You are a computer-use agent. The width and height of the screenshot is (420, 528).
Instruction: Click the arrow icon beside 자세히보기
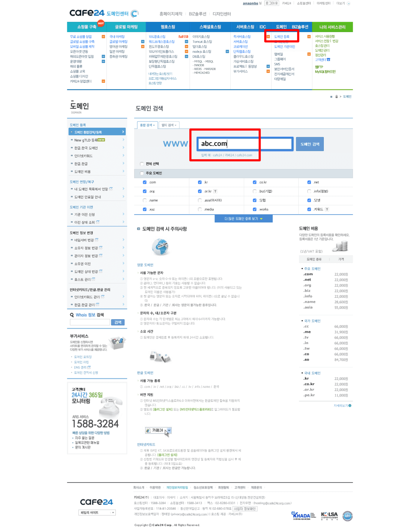click(x=350, y=406)
